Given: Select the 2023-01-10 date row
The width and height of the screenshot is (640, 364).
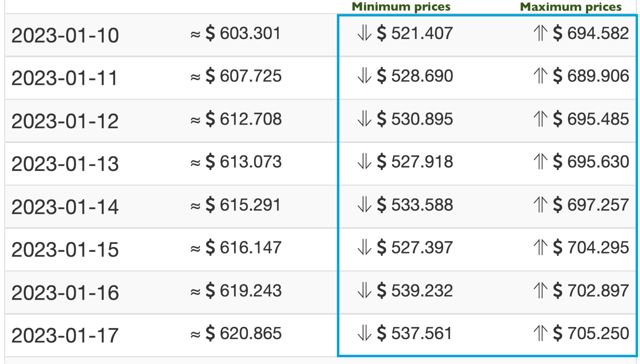Looking at the screenshot, I should pyautogui.click(x=320, y=35).
